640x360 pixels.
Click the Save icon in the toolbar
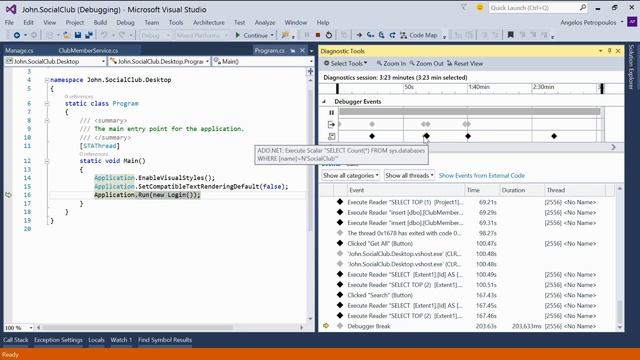coord(78,36)
